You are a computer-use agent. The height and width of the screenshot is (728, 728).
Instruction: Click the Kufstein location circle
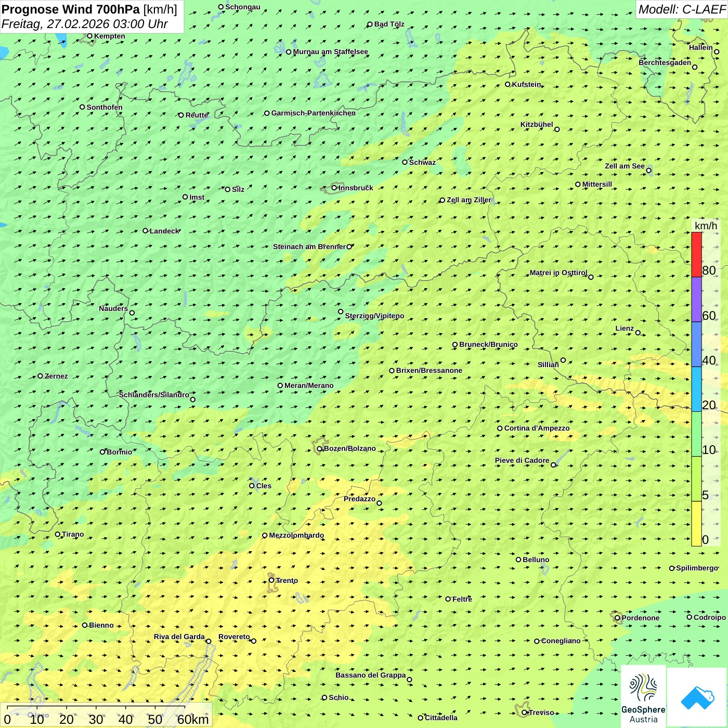tap(508, 84)
